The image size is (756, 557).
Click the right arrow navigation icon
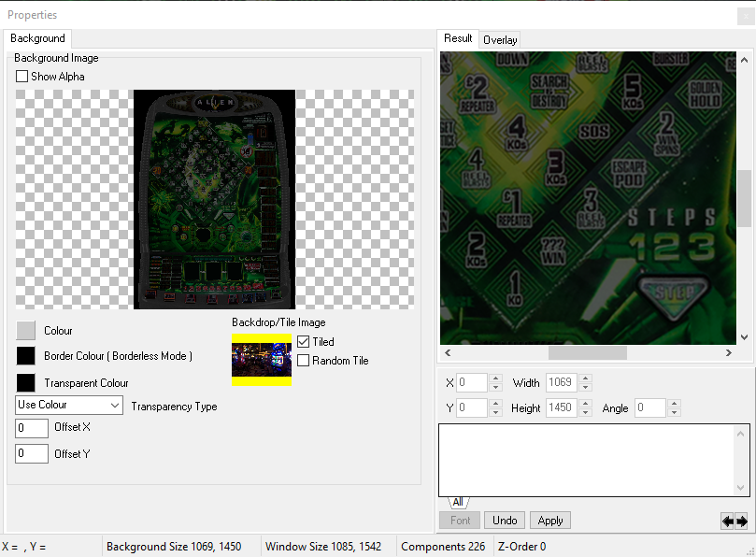click(x=742, y=521)
